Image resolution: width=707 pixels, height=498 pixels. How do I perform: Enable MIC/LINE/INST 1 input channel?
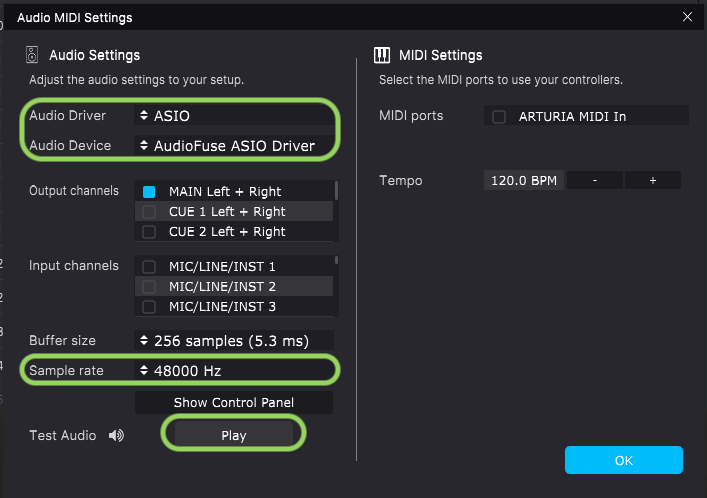pos(149,267)
